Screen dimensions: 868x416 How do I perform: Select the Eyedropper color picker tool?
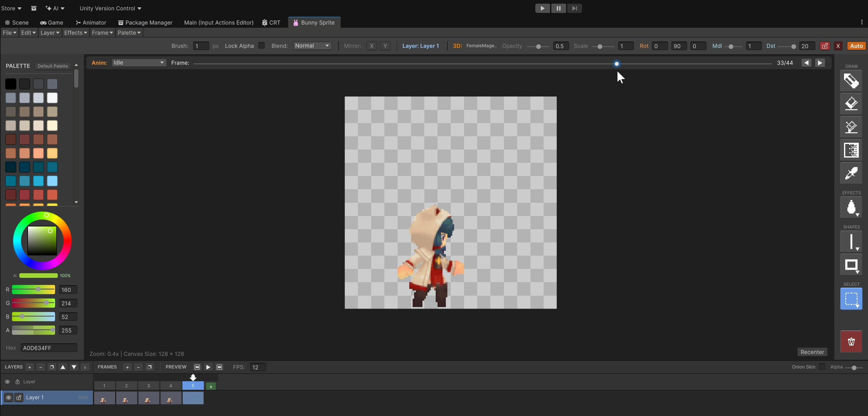coord(851,174)
